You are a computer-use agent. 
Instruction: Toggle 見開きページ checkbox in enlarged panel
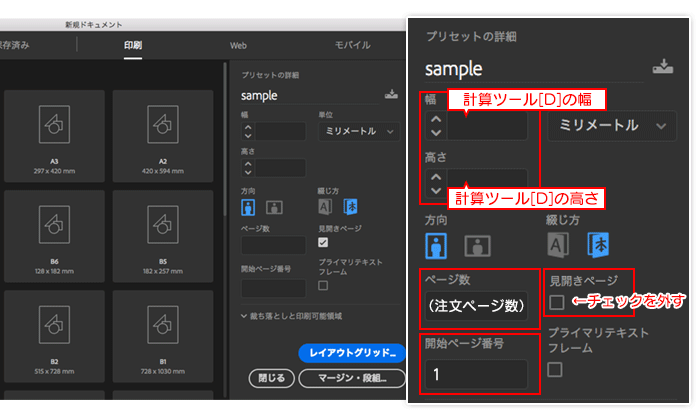click(556, 301)
